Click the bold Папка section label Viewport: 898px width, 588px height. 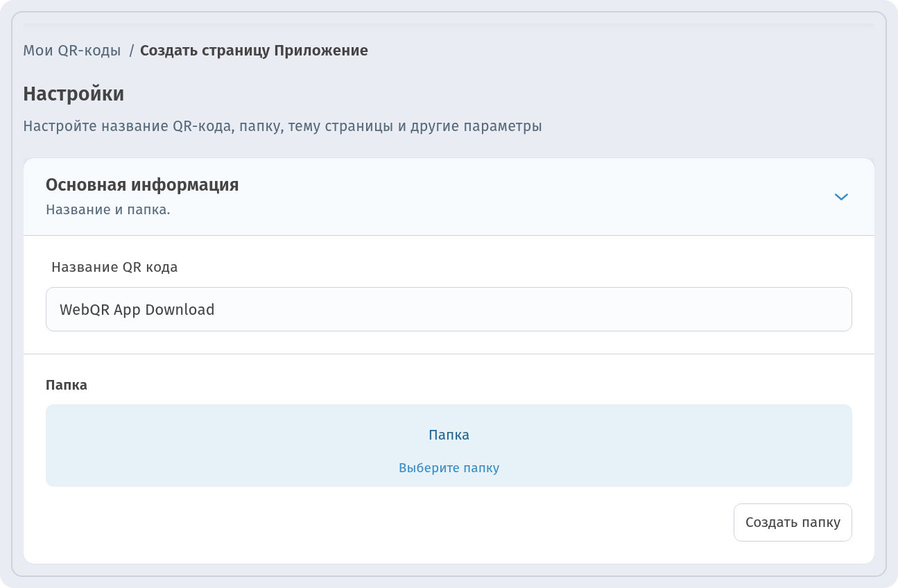[x=67, y=385]
